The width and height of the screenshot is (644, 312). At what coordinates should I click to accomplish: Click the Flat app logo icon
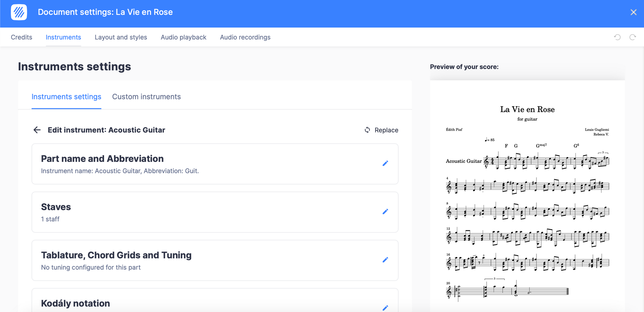tap(19, 12)
